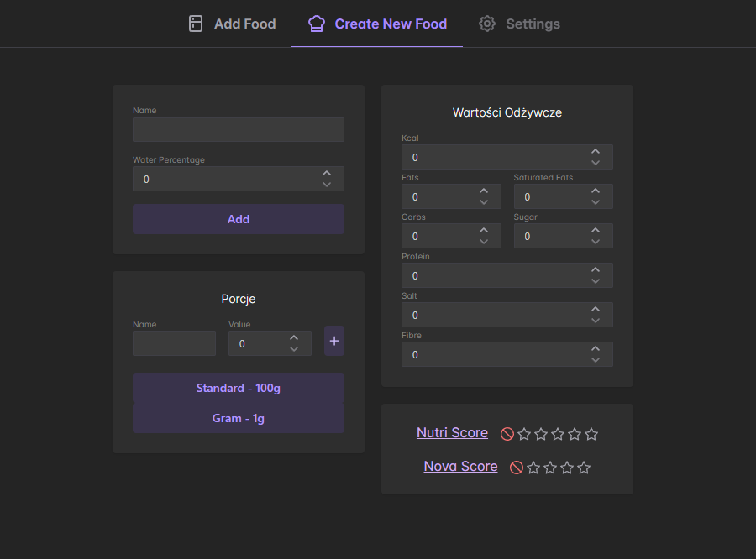Increase Water Percentage with up arrow
Screen dimensions: 756x559
pyautogui.click(x=327, y=173)
